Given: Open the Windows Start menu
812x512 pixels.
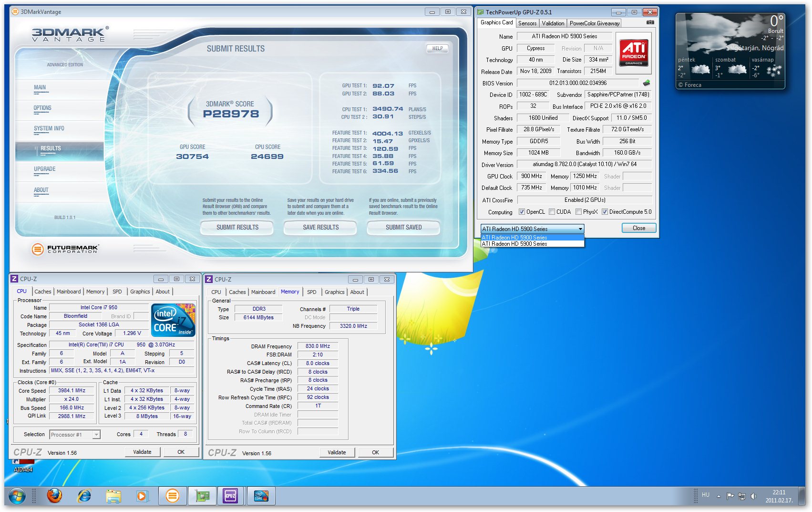Looking at the screenshot, I should (x=17, y=496).
